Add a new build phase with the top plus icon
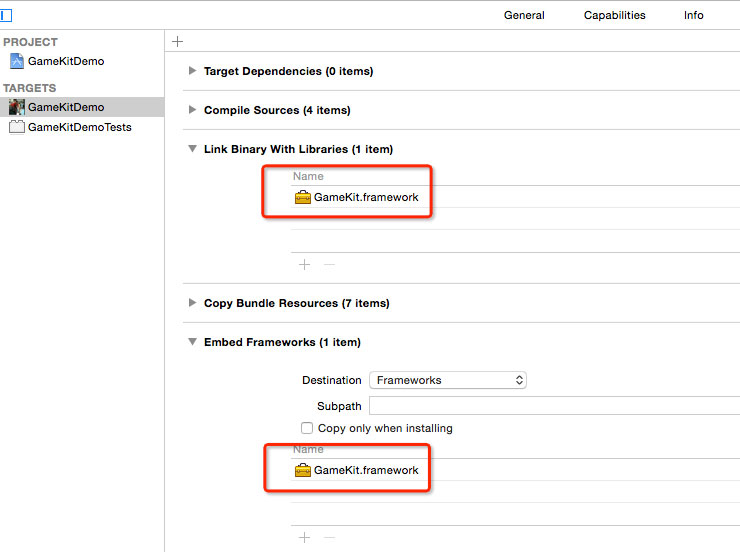The height and width of the screenshot is (552, 740). click(178, 41)
